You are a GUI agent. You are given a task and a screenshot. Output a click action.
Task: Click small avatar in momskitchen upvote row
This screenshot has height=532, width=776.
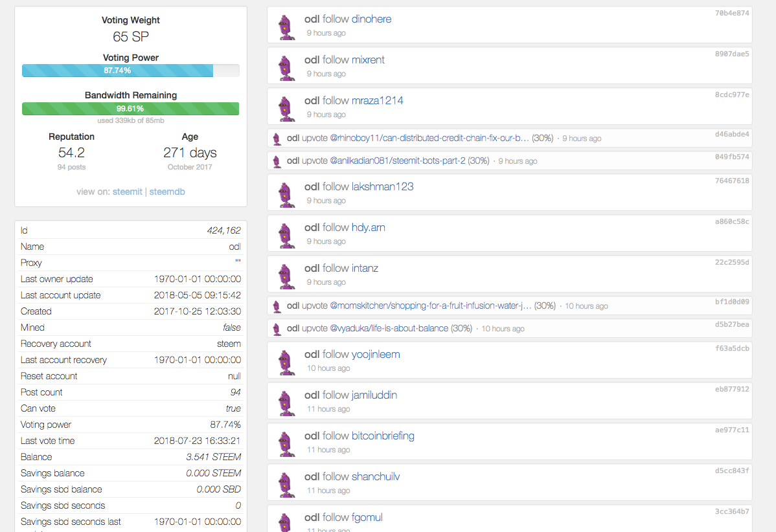[x=277, y=307]
